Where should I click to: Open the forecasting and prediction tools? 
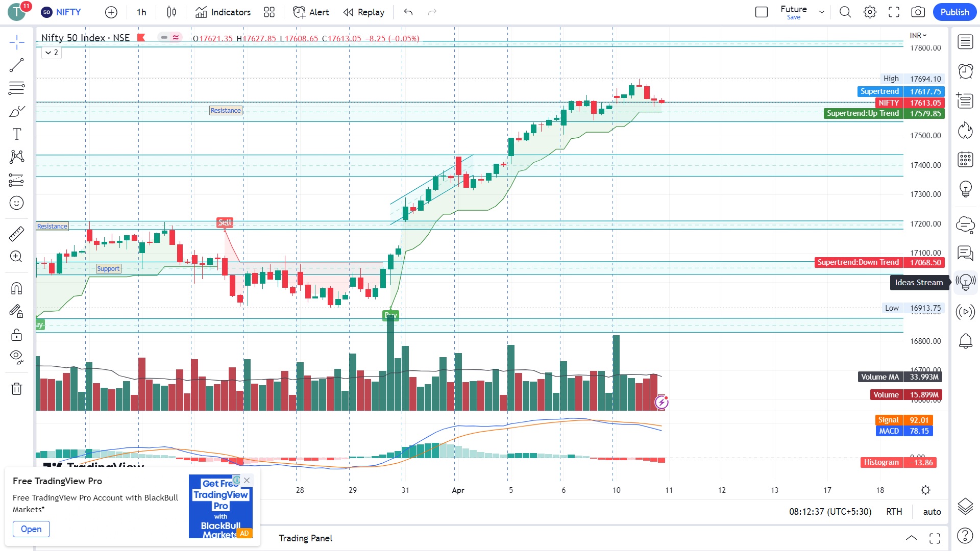pyautogui.click(x=17, y=180)
